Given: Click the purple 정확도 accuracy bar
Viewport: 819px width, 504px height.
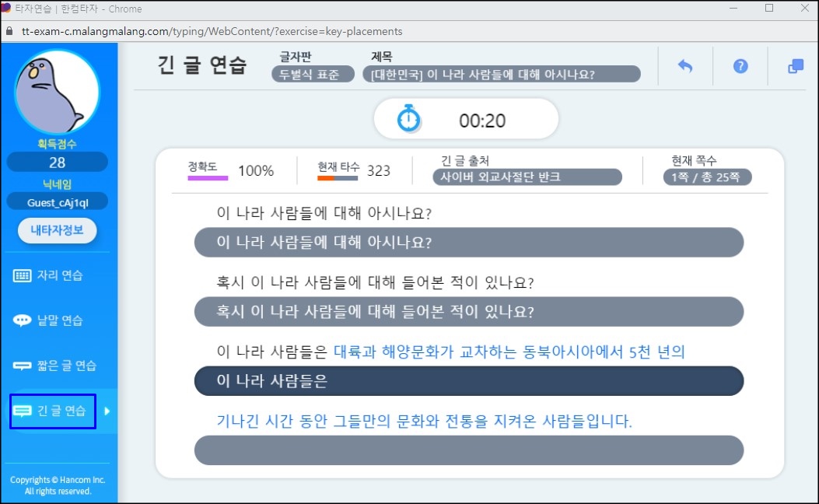Looking at the screenshot, I should tap(208, 178).
